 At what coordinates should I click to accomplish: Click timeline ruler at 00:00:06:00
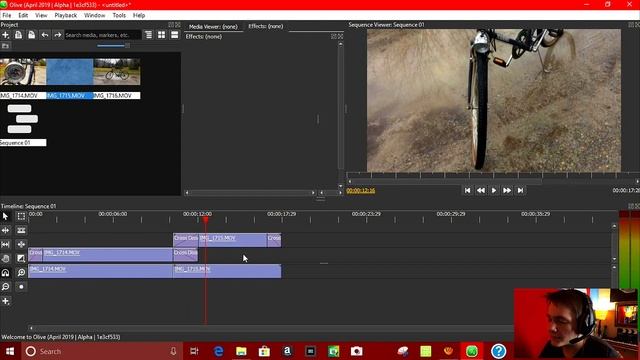[x=113, y=214]
